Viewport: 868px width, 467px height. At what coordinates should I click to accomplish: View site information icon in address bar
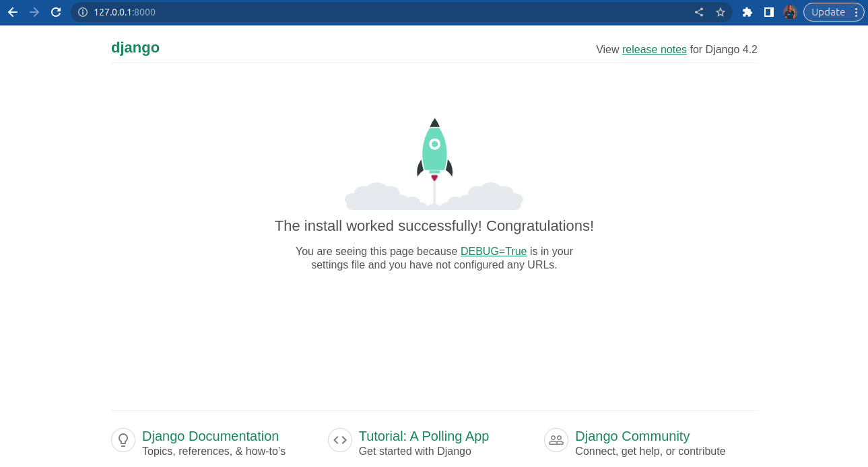point(83,12)
